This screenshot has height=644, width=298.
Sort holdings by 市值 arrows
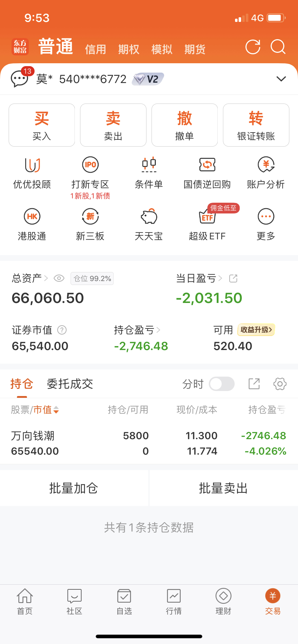click(x=56, y=410)
